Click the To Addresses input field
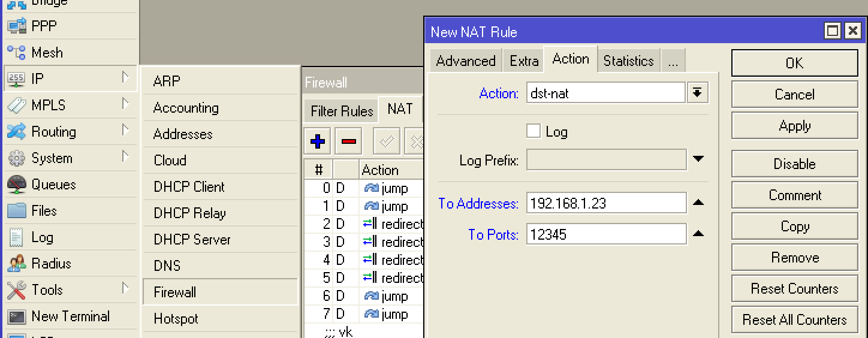Viewport: 868px width, 338px height. [x=607, y=203]
